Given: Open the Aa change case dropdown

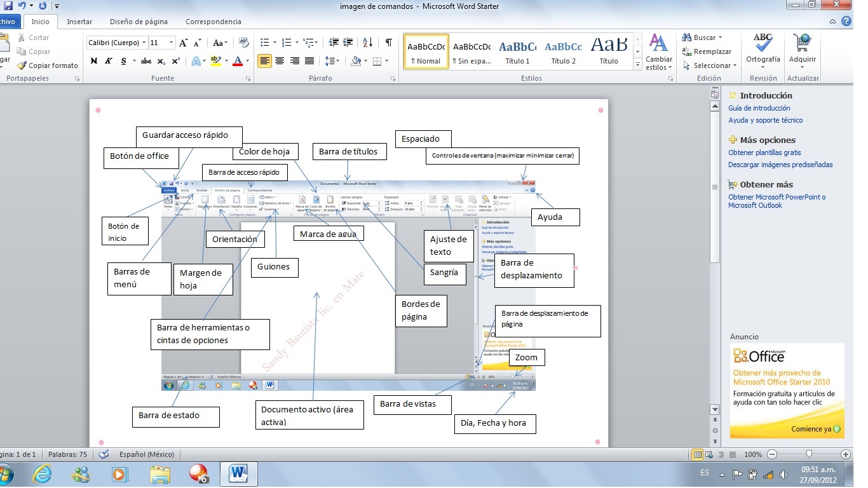Looking at the screenshot, I should tap(220, 43).
